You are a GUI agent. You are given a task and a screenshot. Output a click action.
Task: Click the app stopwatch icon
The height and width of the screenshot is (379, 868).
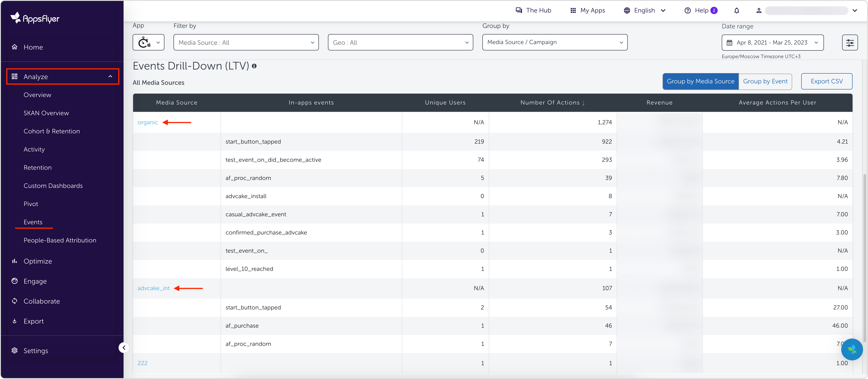(x=144, y=42)
